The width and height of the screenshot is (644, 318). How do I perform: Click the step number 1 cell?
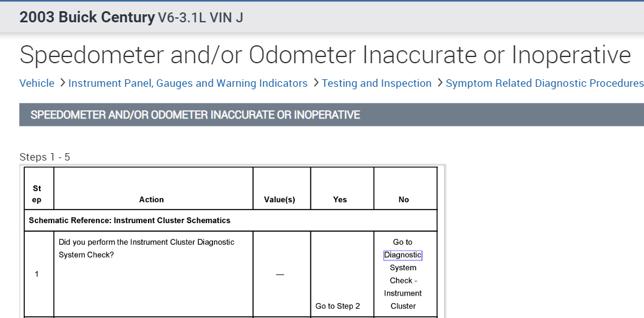37,274
